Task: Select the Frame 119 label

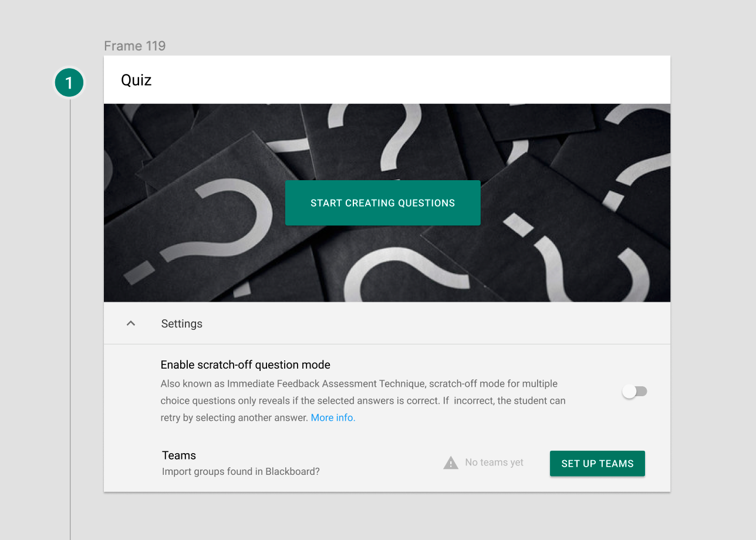Action: point(134,46)
